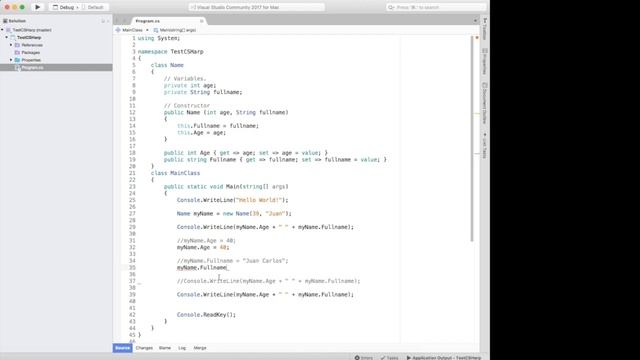Click the namespace TestCSharp line
Screen dimensions: 640x360
coord(171,52)
